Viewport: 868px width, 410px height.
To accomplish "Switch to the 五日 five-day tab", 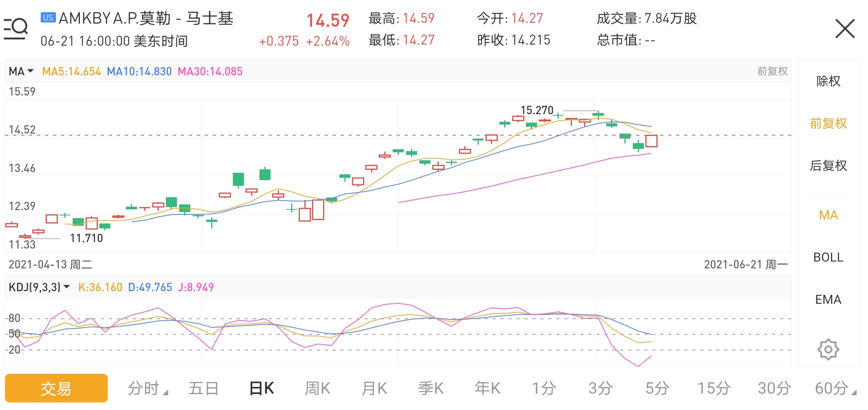I will point(204,388).
